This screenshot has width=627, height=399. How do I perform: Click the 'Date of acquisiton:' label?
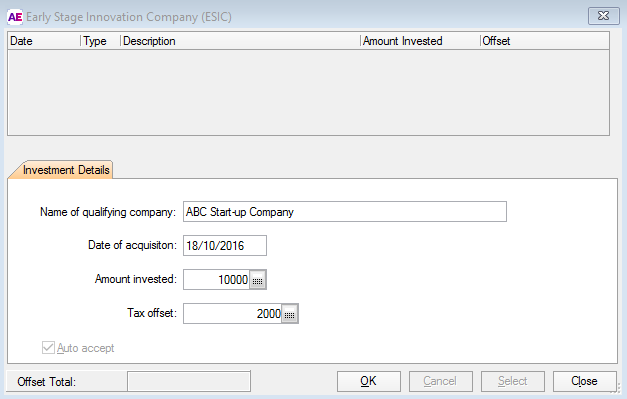[x=132, y=245]
